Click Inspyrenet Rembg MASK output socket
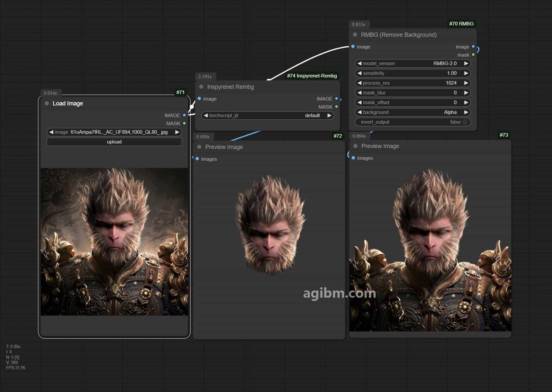Screen dimensions: 552x392 coord(336,107)
